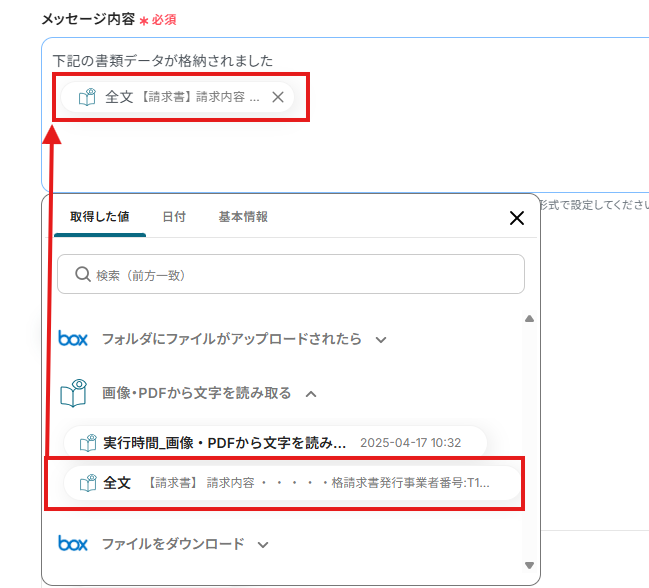The height and width of the screenshot is (588, 649).
Task: Collapse the 画像・PDFから文字を読み取る section
Action: click(x=311, y=394)
